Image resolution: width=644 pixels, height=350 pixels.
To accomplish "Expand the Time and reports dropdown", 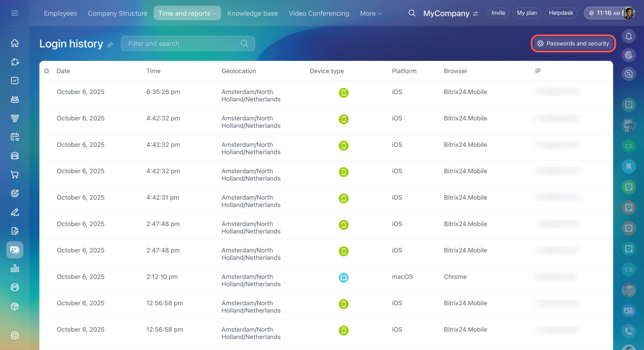I will [187, 14].
